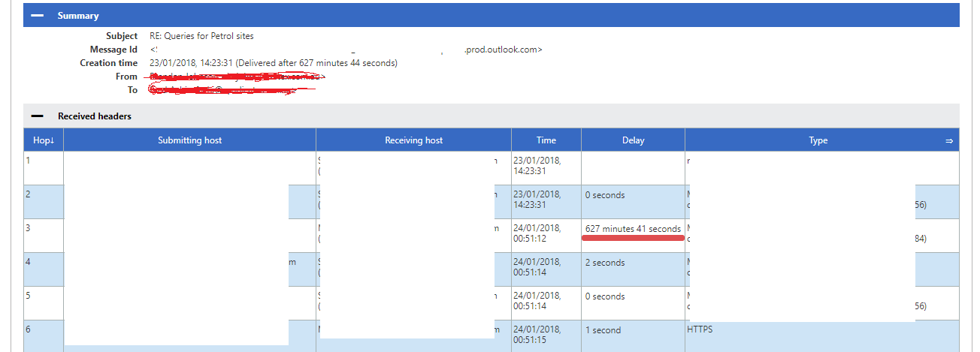
Task: Click the arrow icon in Type header
Action: tap(949, 140)
